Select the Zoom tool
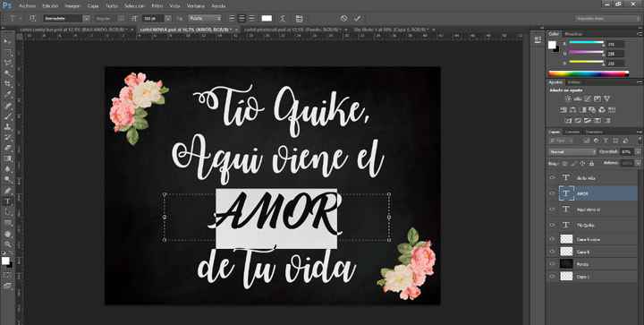The width and height of the screenshot is (644, 325). click(7, 244)
